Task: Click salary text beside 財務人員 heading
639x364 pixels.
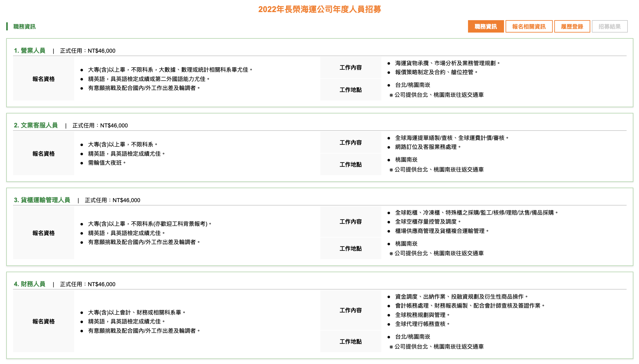Action: (x=88, y=284)
